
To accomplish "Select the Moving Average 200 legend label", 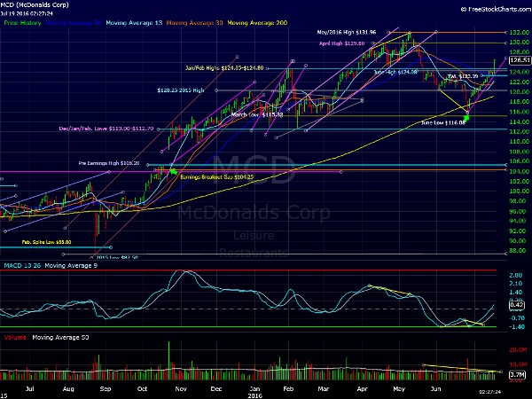I will (x=257, y=23).
